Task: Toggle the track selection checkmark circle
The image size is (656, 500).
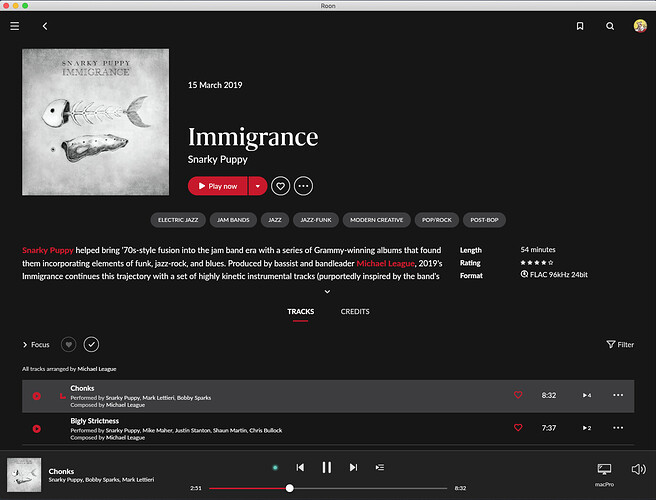Action: coord(91,344)
